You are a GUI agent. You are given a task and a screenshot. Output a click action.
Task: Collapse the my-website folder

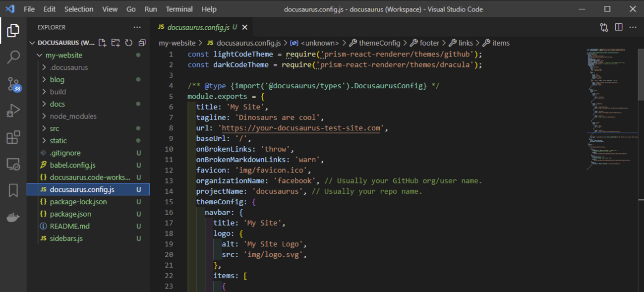click(x=63, y=55)
